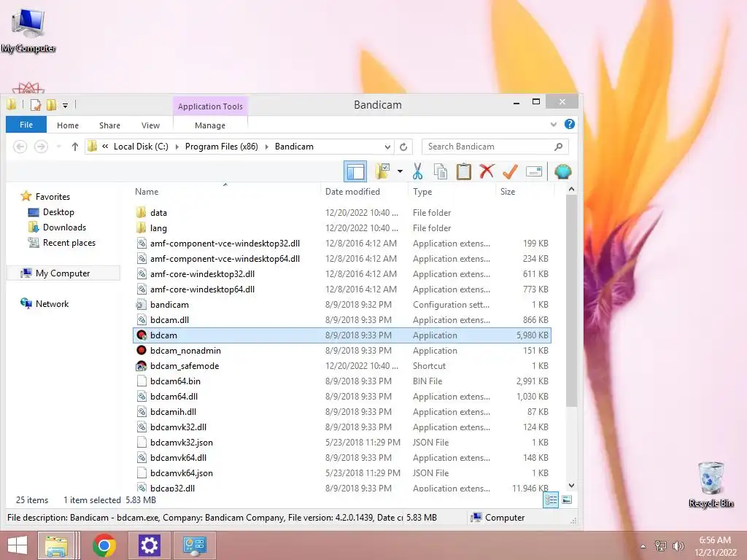Click the search magnifier icon
Image resolution: width=747 pixels, height=560 pixels.
point(558,147)
